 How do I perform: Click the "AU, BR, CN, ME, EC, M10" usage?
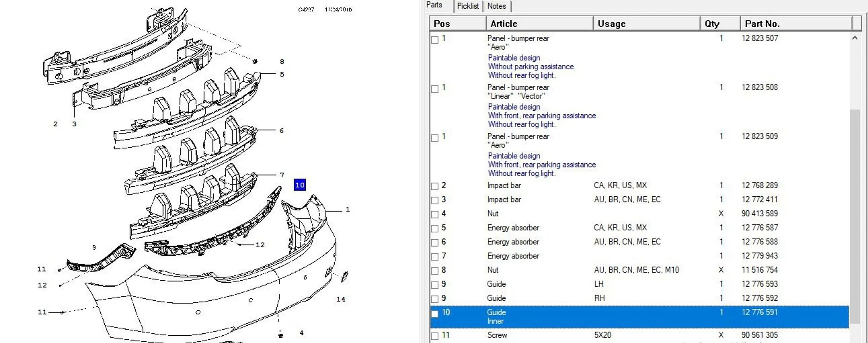pos(636,270)
